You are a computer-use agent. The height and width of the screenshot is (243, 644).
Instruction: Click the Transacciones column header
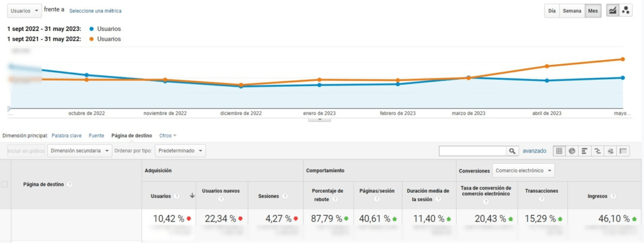tap(541, 191)
